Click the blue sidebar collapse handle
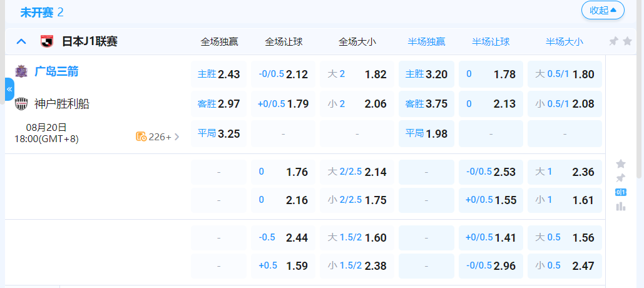This screenshot has width=644, height=288. tap(9, 90)
